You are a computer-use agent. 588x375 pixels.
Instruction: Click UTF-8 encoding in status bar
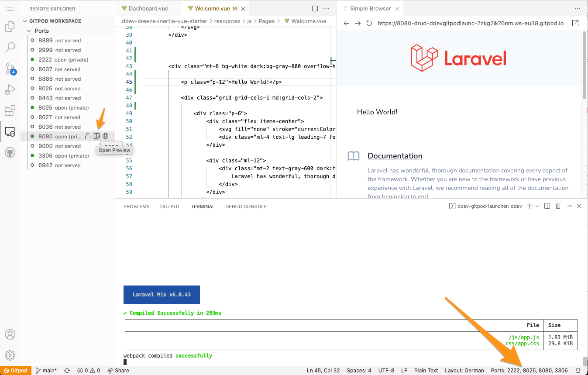pos(386,371)
